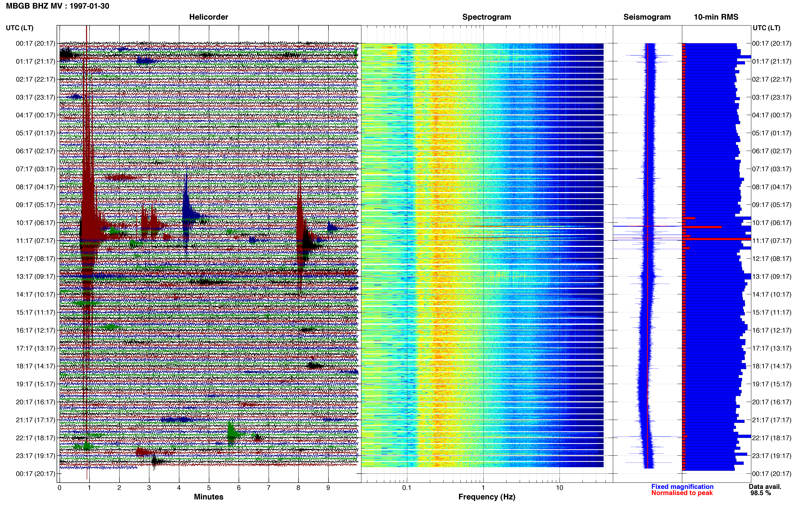The image size is (812, 508).
Task: Click the left time label '10:17 (06:17)'
Action: pos(36,223)
